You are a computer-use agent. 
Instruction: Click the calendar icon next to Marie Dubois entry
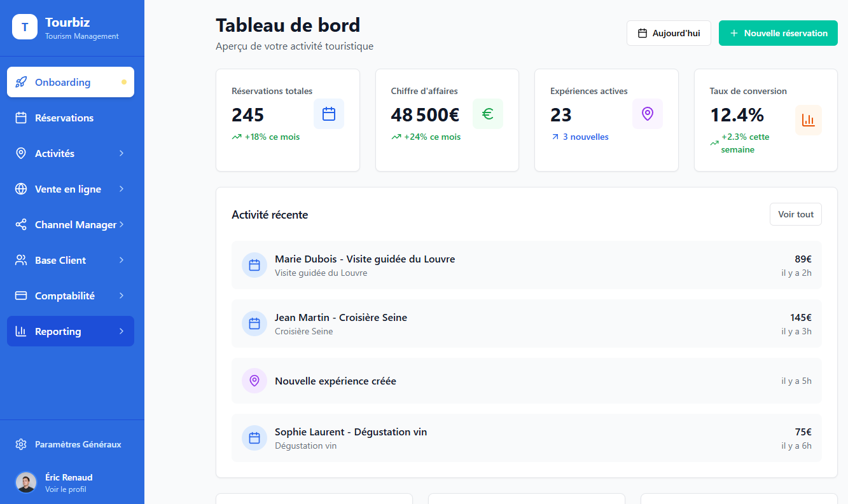point(254,265)
